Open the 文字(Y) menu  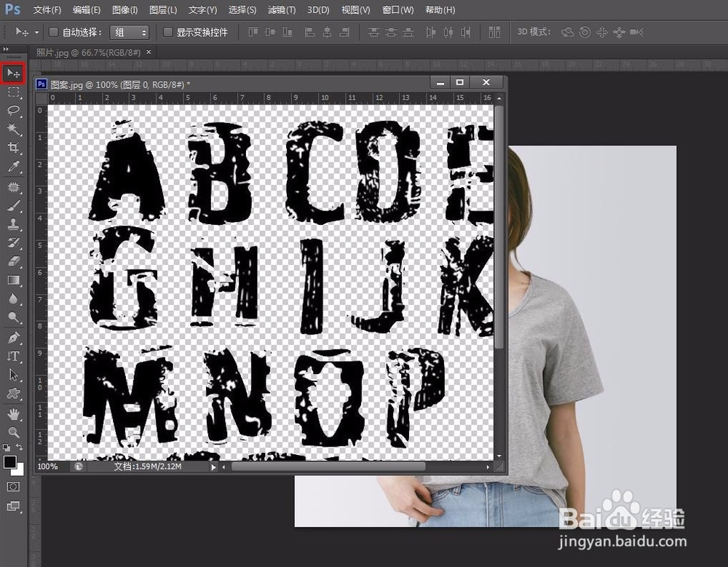point(202,9)
